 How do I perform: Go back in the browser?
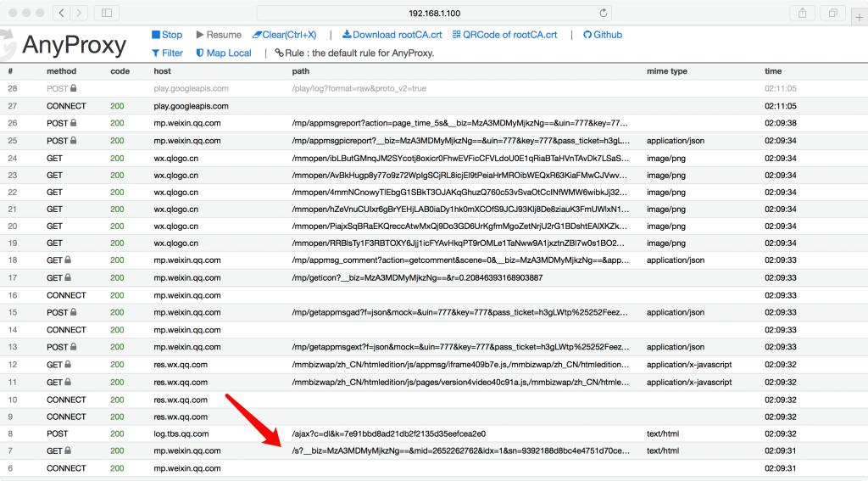[x=61, y=13]
